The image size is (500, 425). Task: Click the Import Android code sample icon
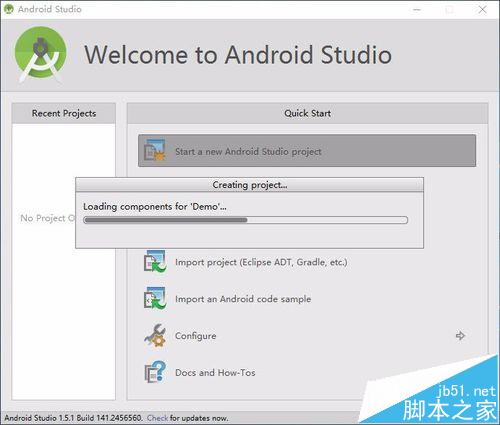(155, 299)
